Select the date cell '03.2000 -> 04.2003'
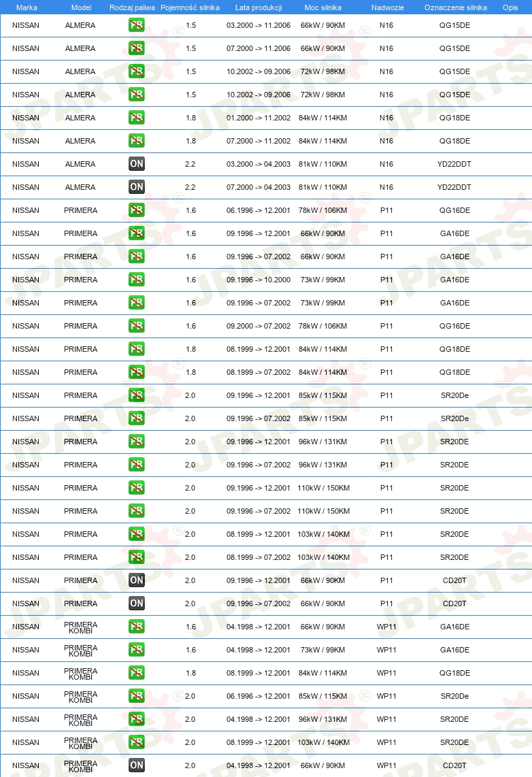Viewport: 532px width, 777px height. [x=259, y=164]
